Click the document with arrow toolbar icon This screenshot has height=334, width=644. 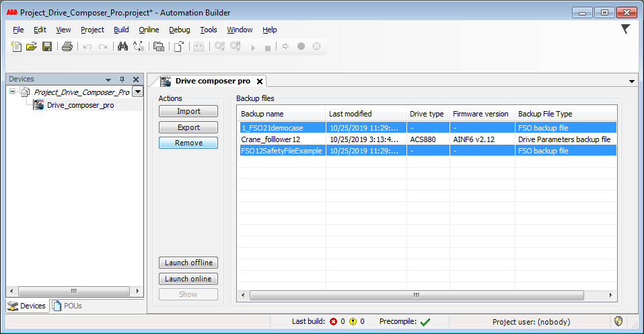coord(178,46)
